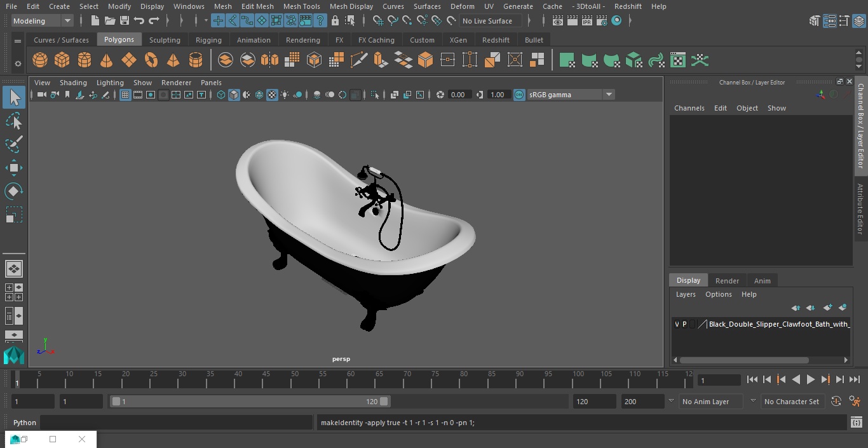
Task: Toggle layer playback P box
Action: (684, 324)
